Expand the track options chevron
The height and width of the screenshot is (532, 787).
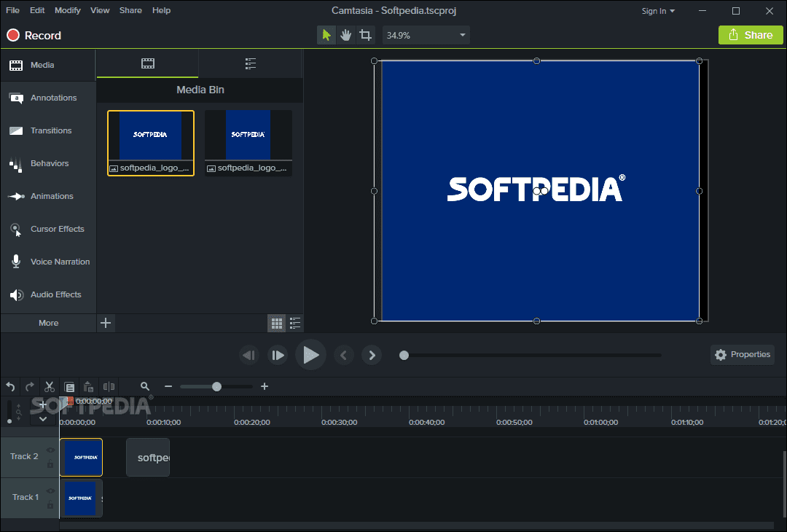coord(43,418)
